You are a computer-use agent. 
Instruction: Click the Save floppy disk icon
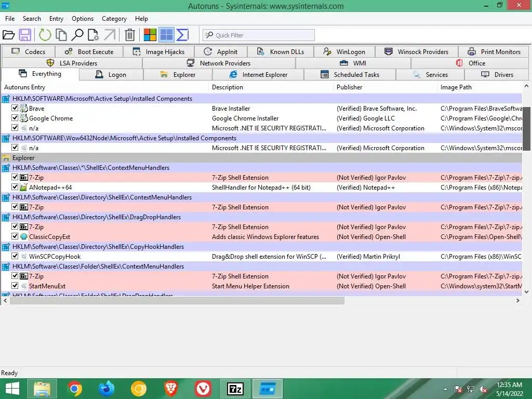(x=25, y=35)
